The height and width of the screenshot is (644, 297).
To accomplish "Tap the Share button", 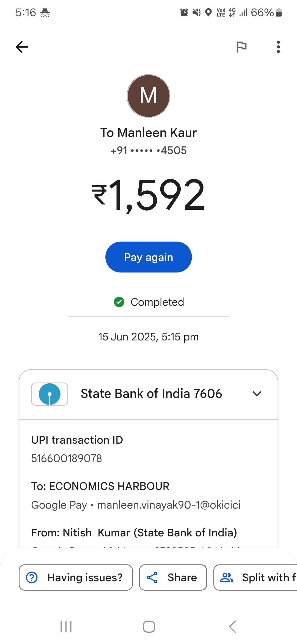I will [173, 577].
